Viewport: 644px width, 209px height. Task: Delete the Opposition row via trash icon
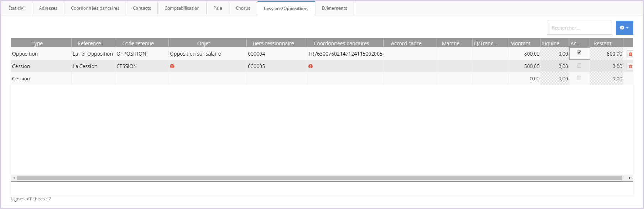coord(630,54)
